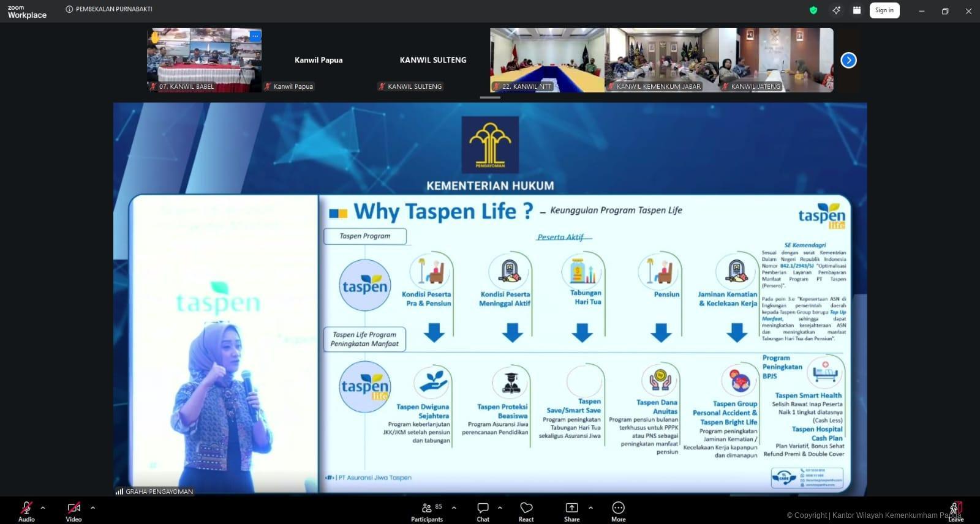Open the Participants panel
This screenshot has height=524, width=980.
(427, 512)
